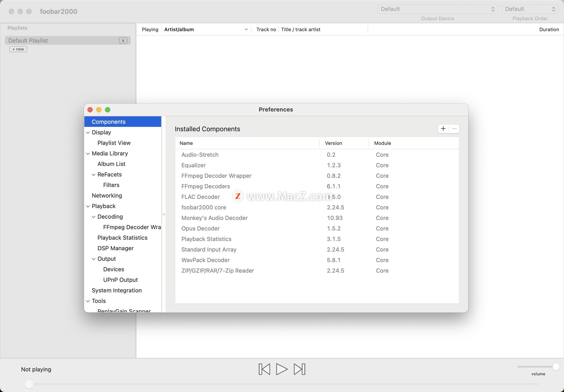Click the Duration column header
The width and height of the screenshot is (564, 392).
tap(549, 29)
